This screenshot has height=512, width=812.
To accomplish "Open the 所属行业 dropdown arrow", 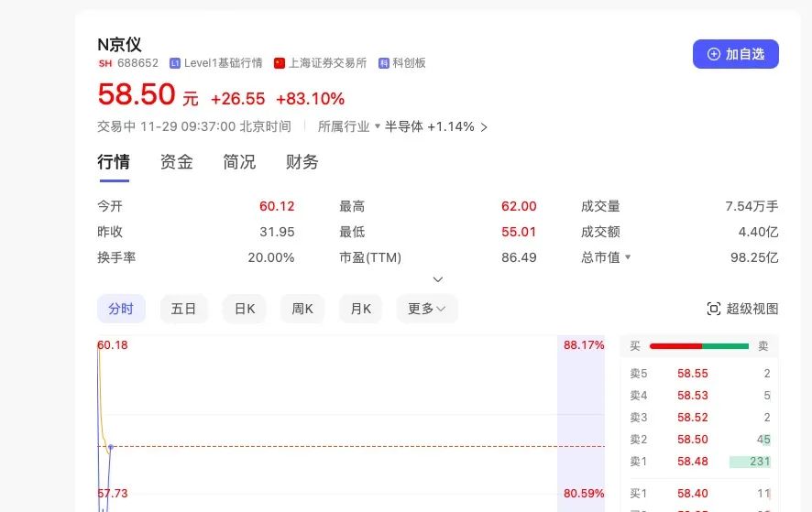I will tap(377, 126).
